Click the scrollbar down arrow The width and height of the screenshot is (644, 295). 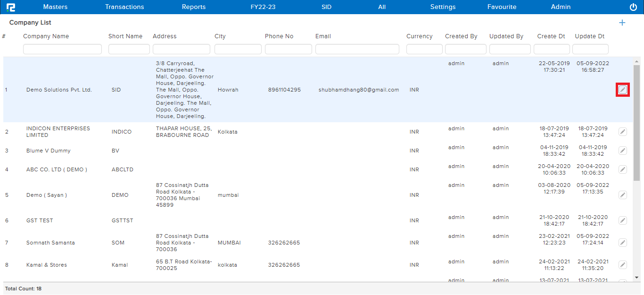pos(636,278)
